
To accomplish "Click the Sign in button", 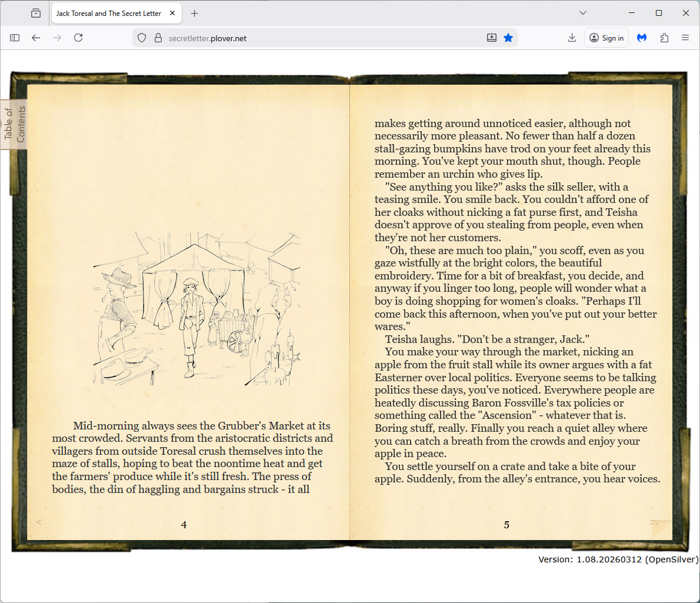I will pyautogui.click(x=606, y=38).
